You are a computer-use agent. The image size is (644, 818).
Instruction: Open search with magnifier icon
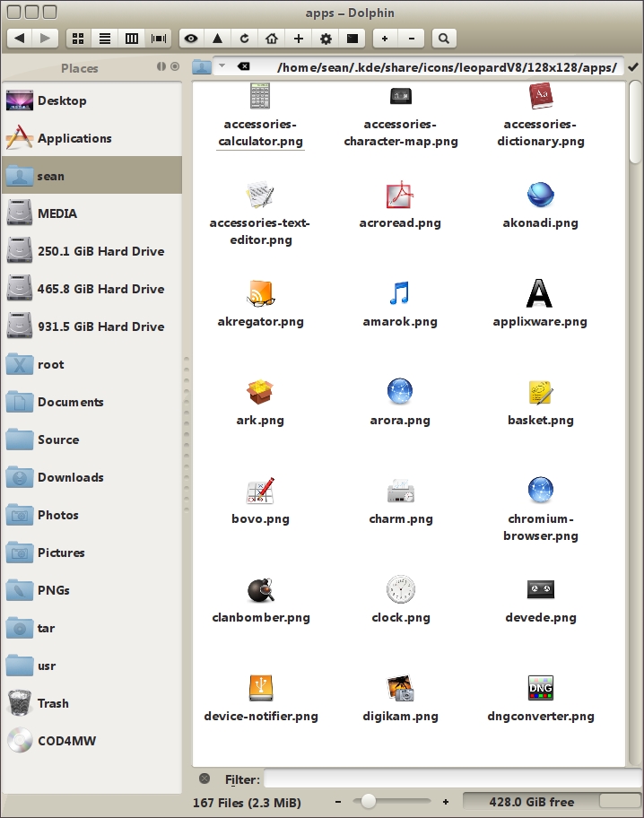(444, 38)
